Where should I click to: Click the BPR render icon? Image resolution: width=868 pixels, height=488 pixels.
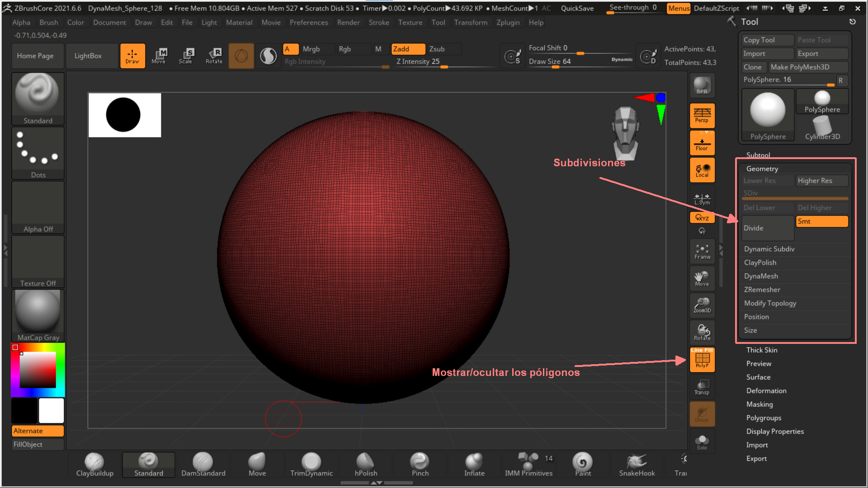(702, 85)
